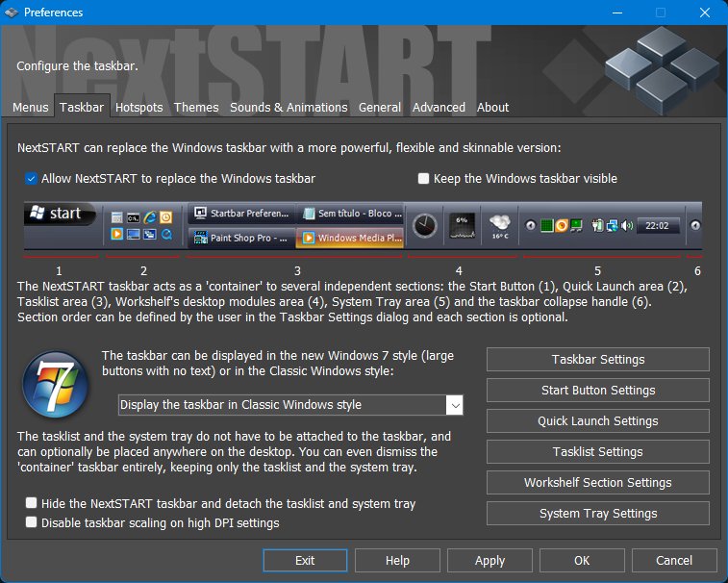Viewport: 728px width, 583px height.
Task: Click the green monitor tray icon
Action: pyautogui.click(x=576, y=226)
